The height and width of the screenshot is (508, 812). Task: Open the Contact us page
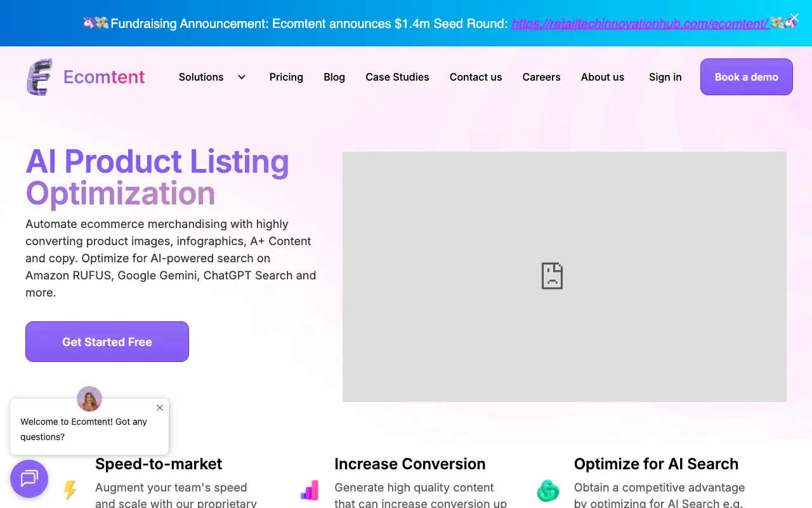[476, 77]
